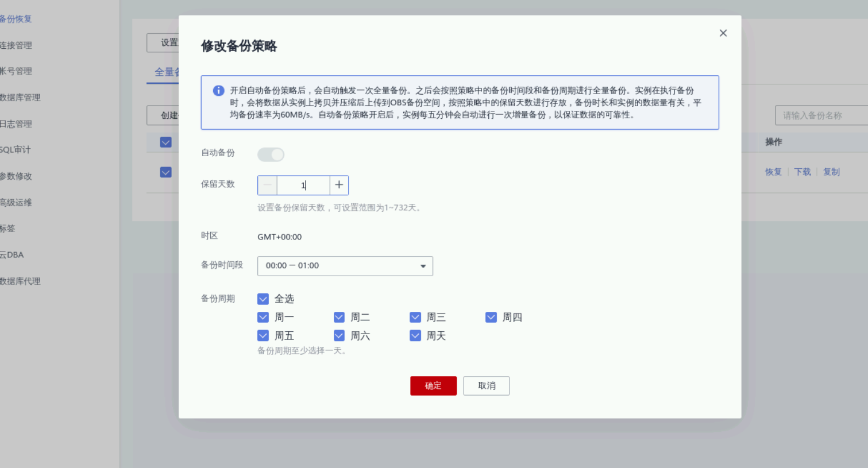Viewport: 868px width, 468px height.
Task: Click the 复制 link in the backup row
Action: click(831, 172)
